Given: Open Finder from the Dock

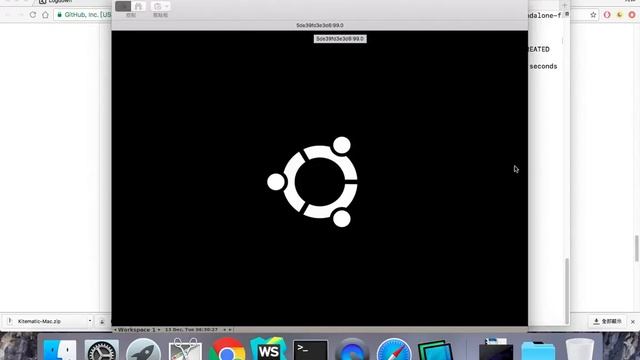Looking at the screenshot, I should (60, 349).
